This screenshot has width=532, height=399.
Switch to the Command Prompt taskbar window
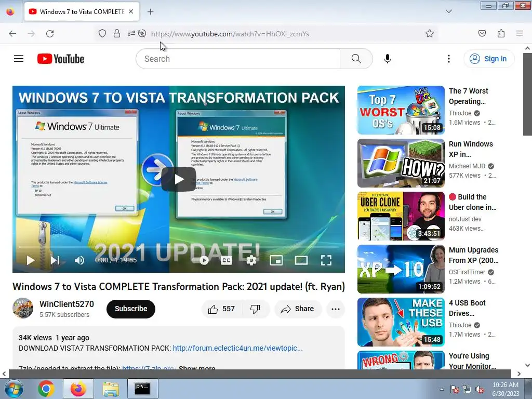[x=142, y=389]
